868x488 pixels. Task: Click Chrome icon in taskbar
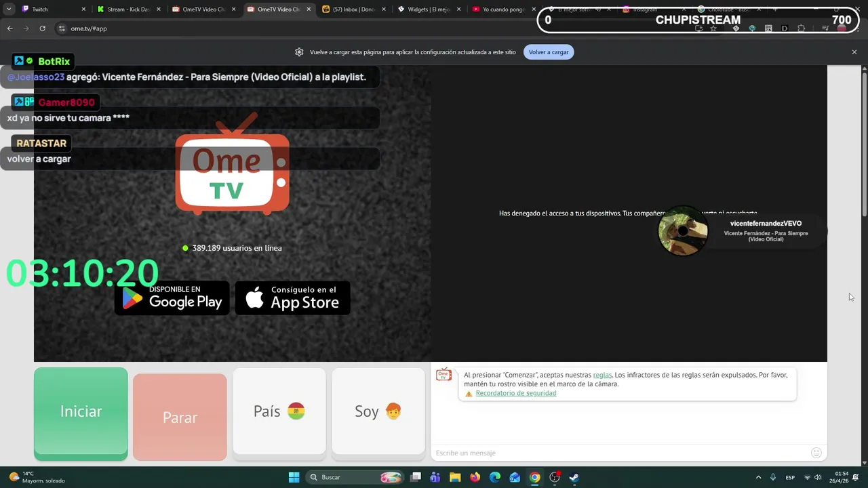(535, 477)
